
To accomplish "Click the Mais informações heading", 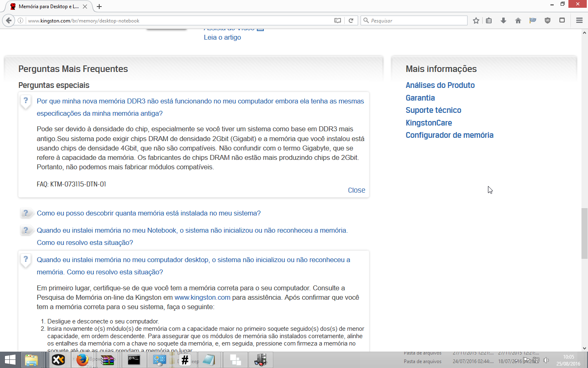I will 441,69.
